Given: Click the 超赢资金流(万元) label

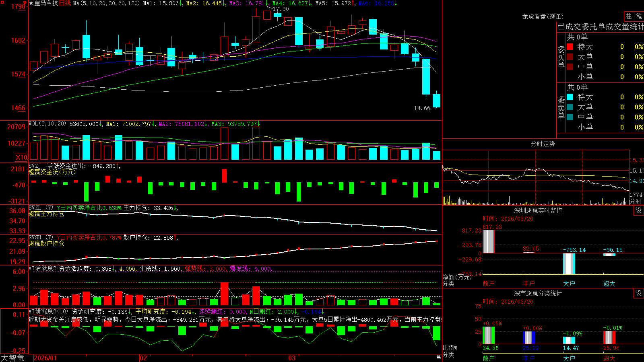Looking at the screenshot, I should (x=52, y=172).
